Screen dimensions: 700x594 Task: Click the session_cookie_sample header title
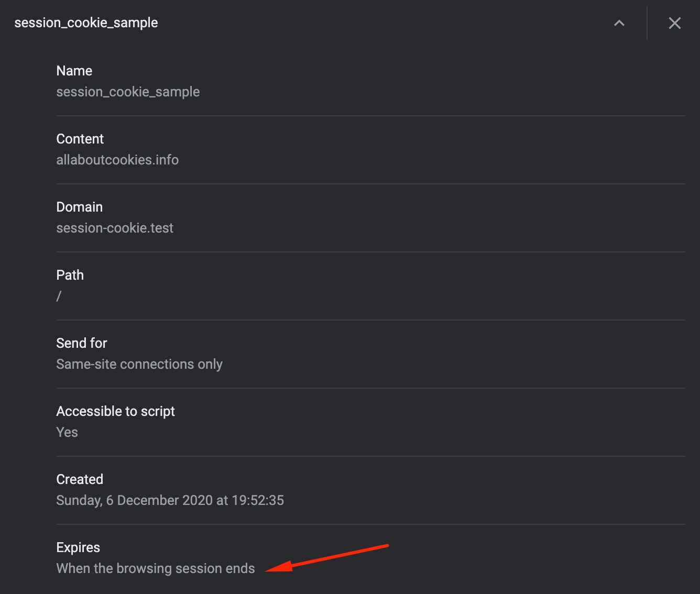[x=86, y=23]
